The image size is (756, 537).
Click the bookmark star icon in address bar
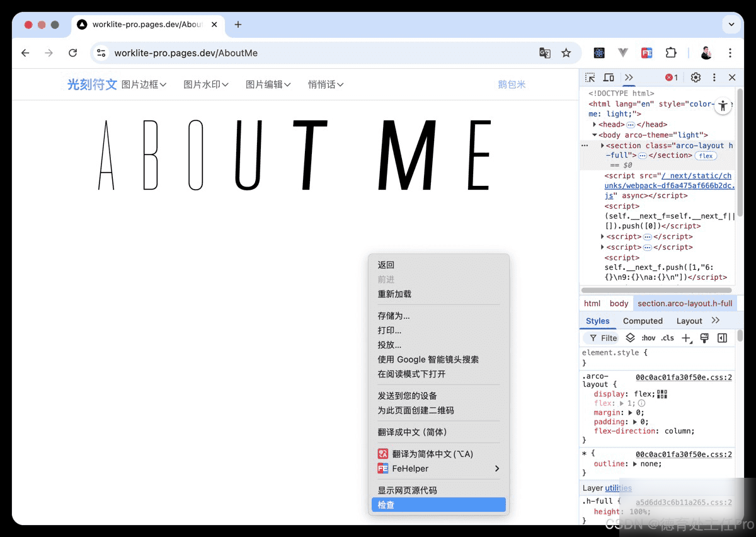pos(566,53)
